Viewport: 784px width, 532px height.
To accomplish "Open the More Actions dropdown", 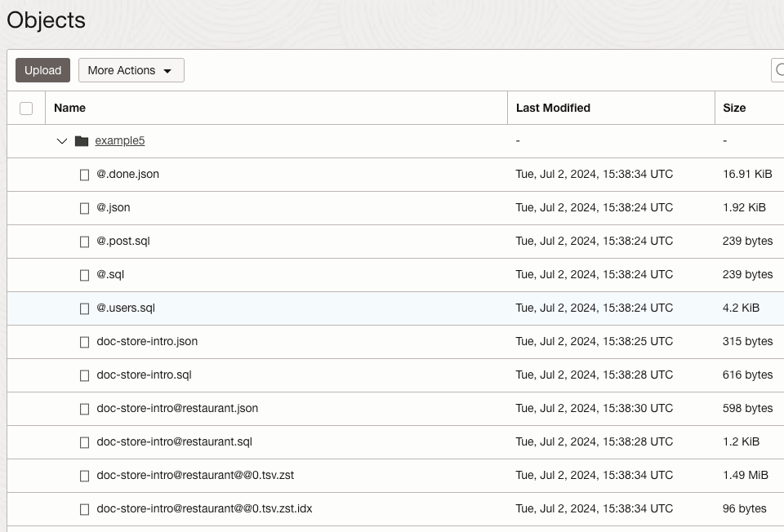I will 131,70.
